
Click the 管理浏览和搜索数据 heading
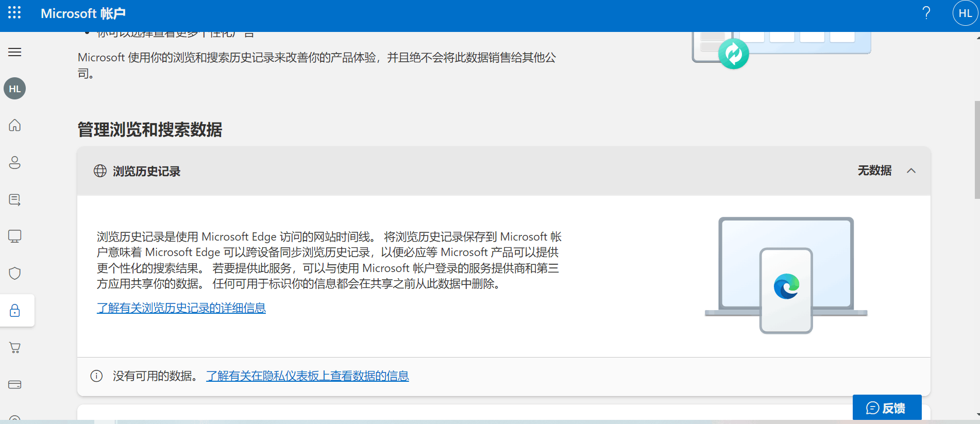tap(150, 129)
